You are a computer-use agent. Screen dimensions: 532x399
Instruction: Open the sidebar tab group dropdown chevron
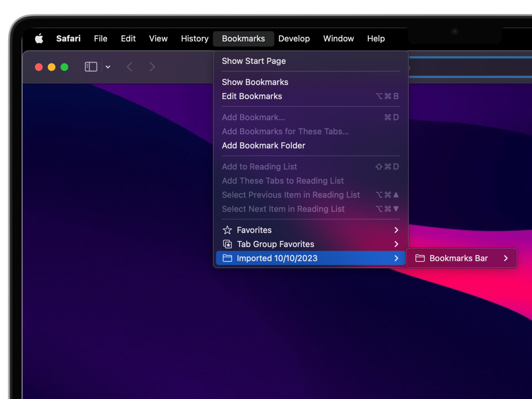pos(108,67)
